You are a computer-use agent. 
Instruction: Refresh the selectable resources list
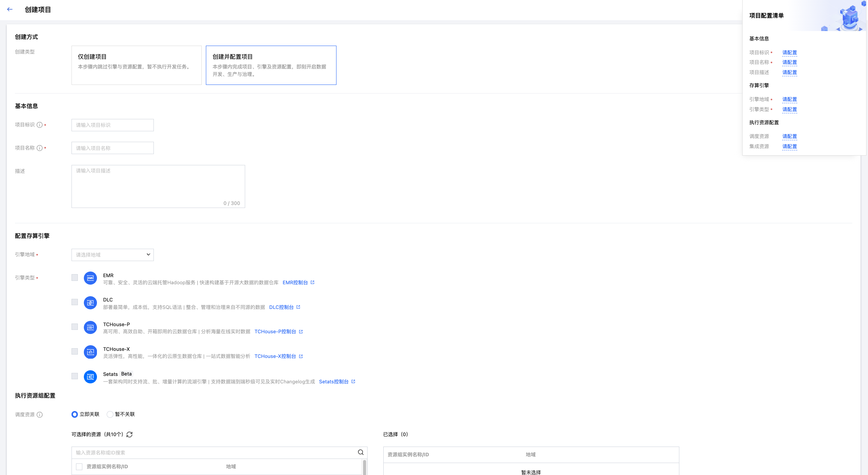coord(130,434)
